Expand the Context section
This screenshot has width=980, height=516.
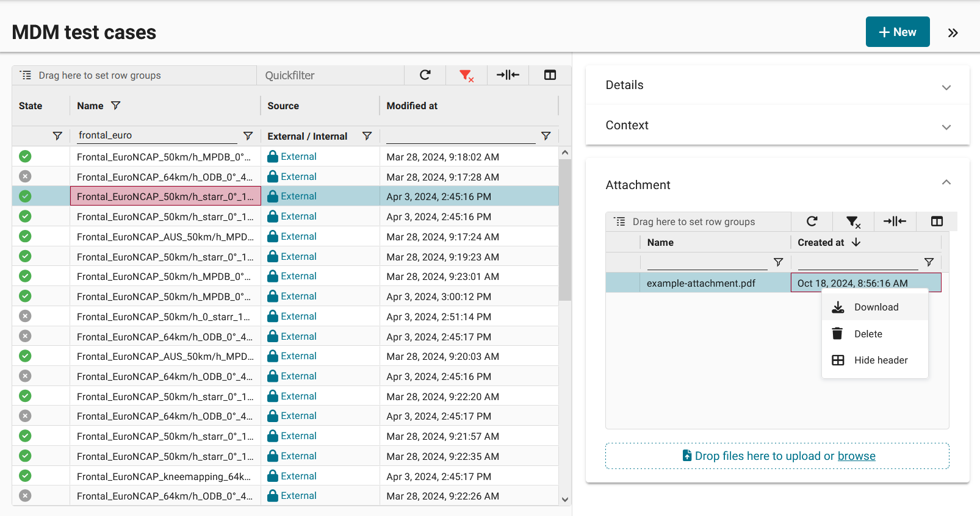click(x=777, y=125)
